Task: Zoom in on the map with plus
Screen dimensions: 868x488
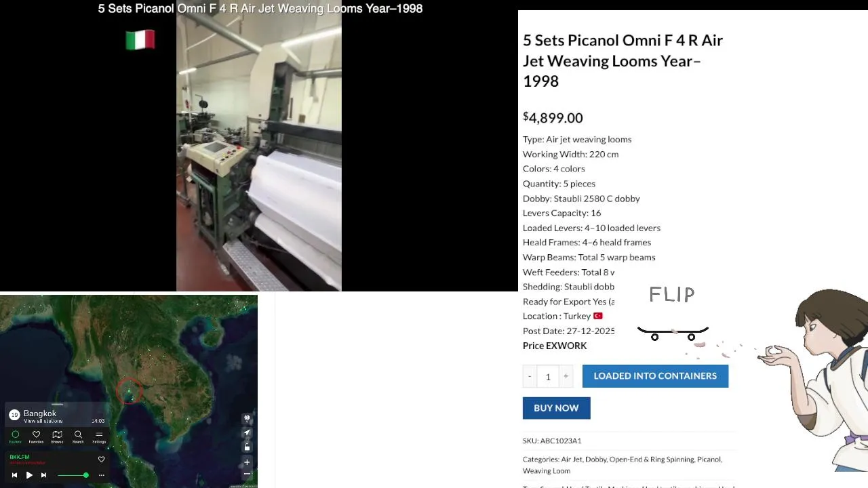Action: tap(247, 462)
